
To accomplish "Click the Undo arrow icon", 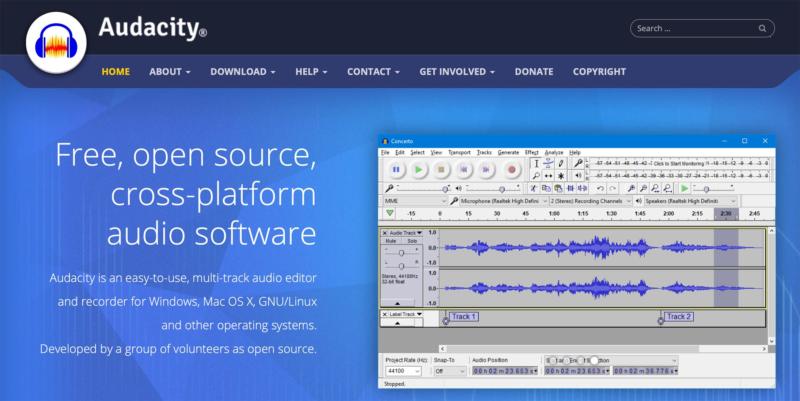I will [x=600, y=189].
